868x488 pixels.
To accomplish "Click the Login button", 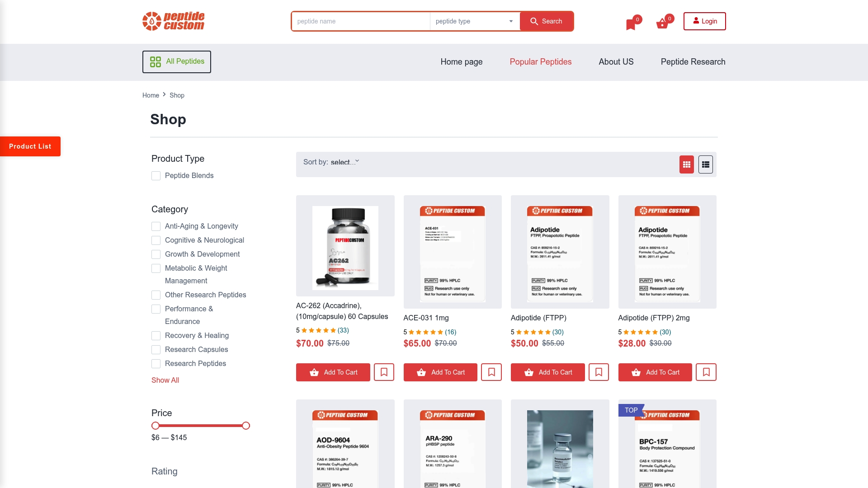I will click(704, 21).
